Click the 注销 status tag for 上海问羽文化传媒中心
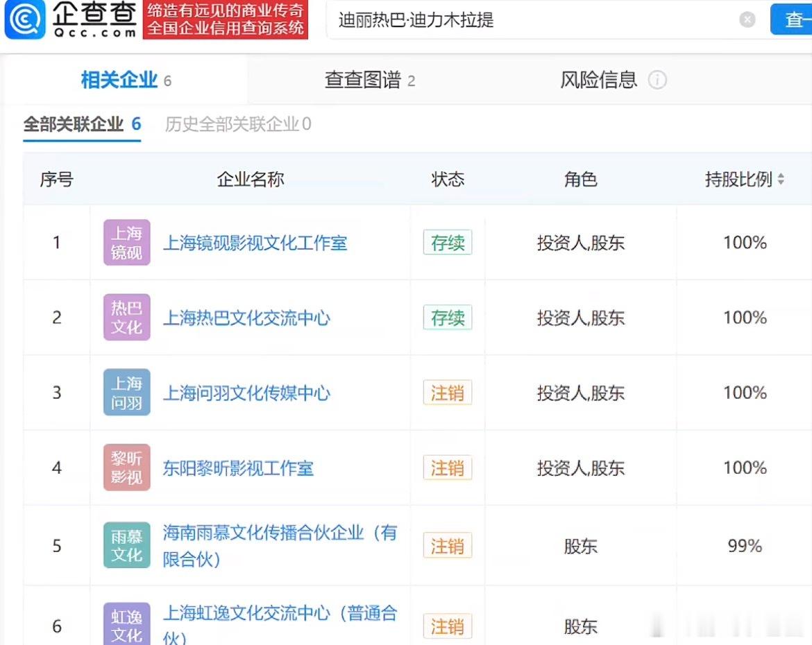 (448, 393)
